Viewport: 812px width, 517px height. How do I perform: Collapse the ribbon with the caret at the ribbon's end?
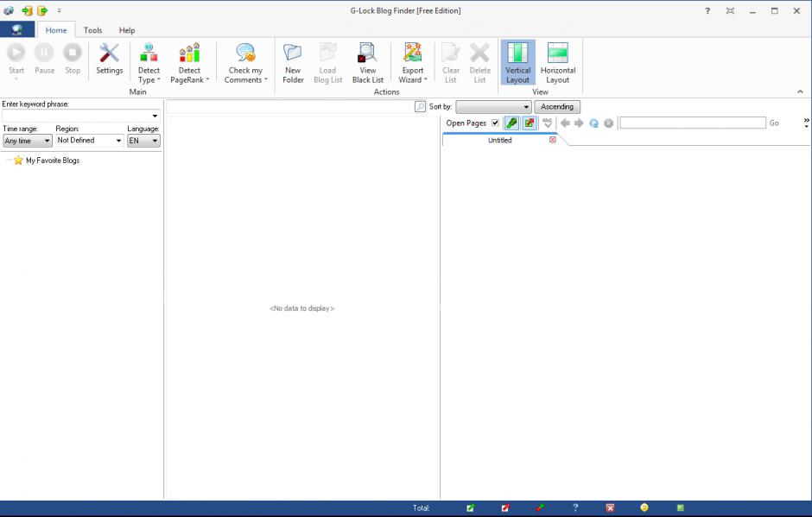click(x=800, y=91)
